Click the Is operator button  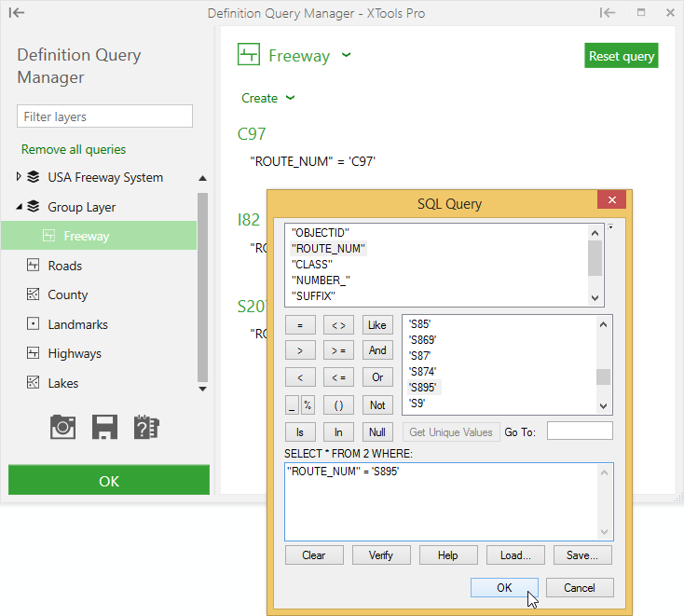click(300, 431)
